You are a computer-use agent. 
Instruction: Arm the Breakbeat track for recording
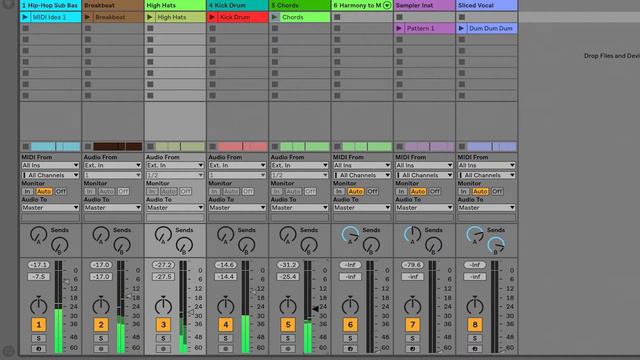click(x=101, y=349)
